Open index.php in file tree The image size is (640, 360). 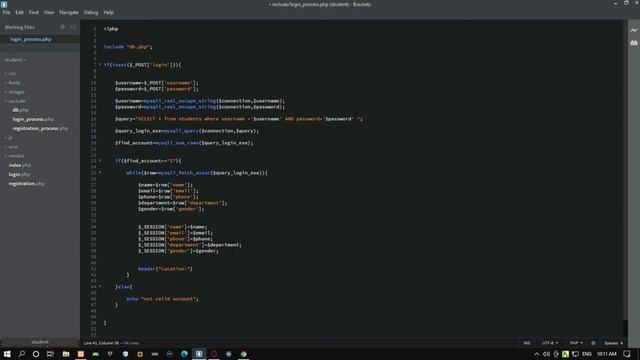(x=20, y=165)
